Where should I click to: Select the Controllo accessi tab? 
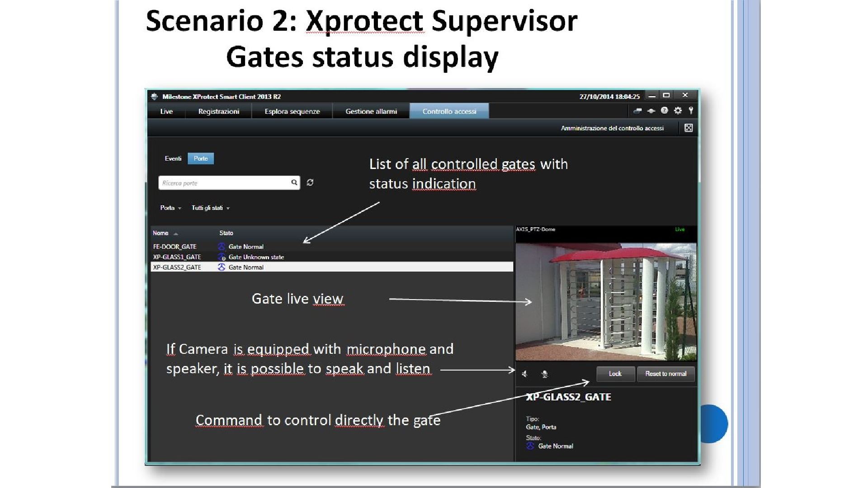[x=449, y=111]
